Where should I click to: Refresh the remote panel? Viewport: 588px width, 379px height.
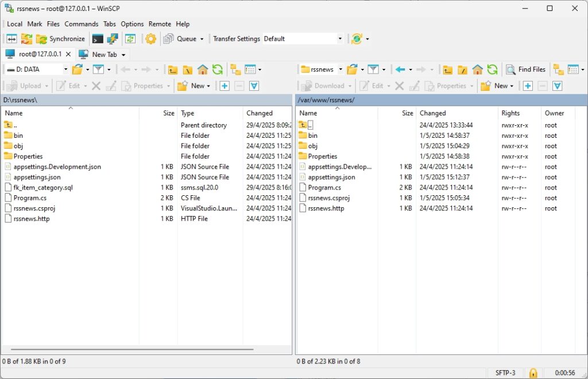tap(492, 69)
